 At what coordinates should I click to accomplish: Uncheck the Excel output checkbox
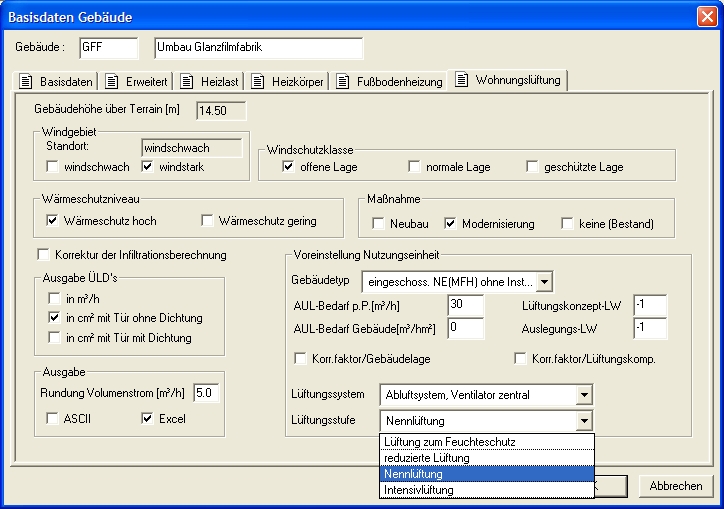(147, 418)
